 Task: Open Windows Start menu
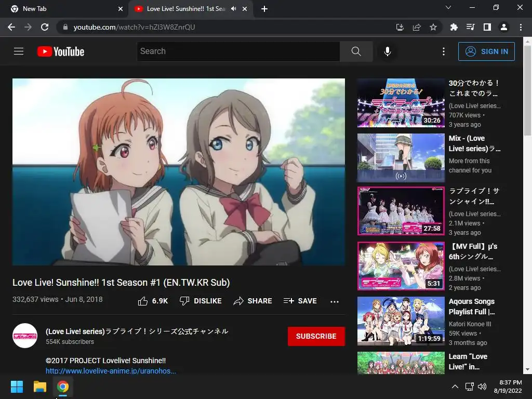[x=17, y=387]
